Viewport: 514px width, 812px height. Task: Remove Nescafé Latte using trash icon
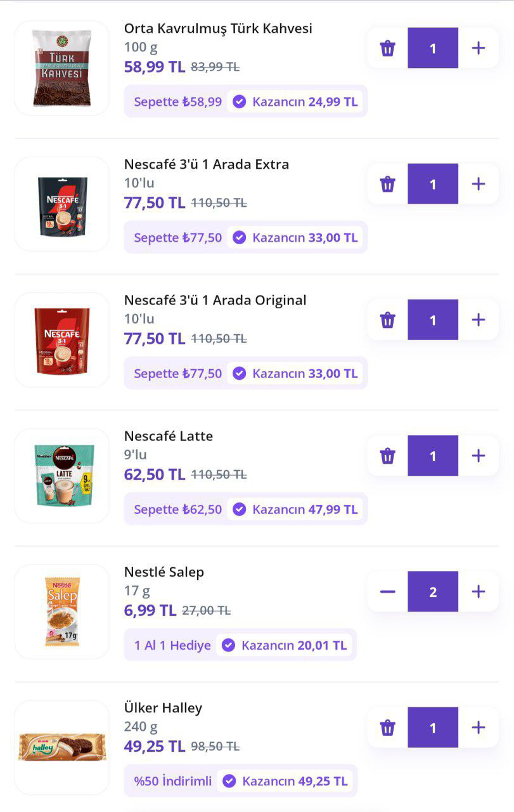pos(388,455)
